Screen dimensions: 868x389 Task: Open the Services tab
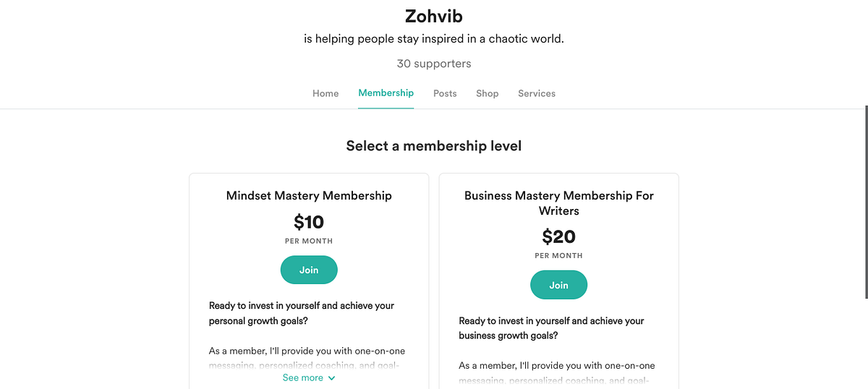tap(537, 93)
